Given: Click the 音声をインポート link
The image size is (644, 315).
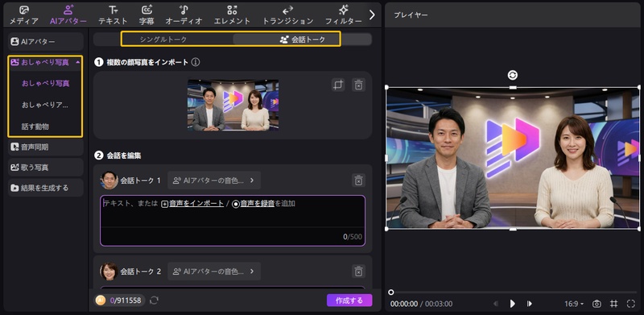Looking at the screenshot, I should (192, 203).
